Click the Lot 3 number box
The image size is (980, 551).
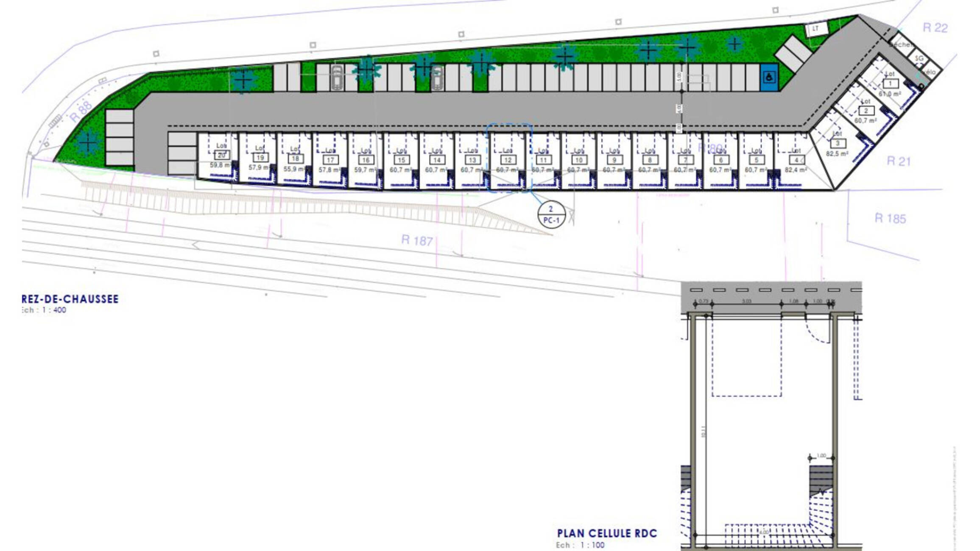838,144
